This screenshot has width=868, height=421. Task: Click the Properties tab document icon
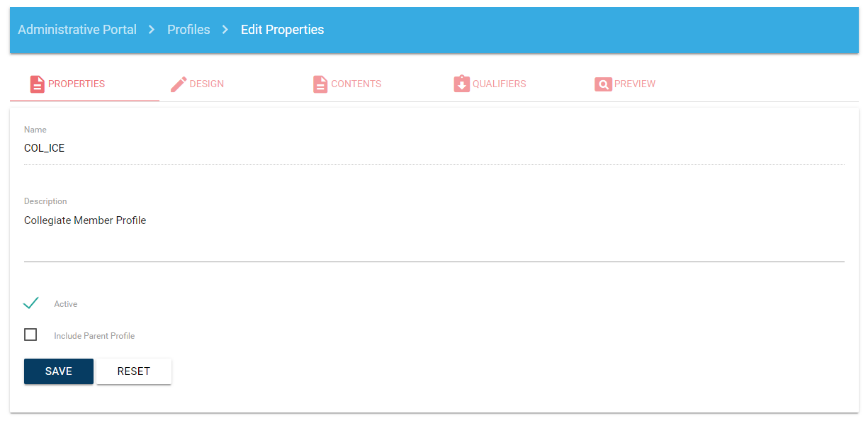point(37,84)
